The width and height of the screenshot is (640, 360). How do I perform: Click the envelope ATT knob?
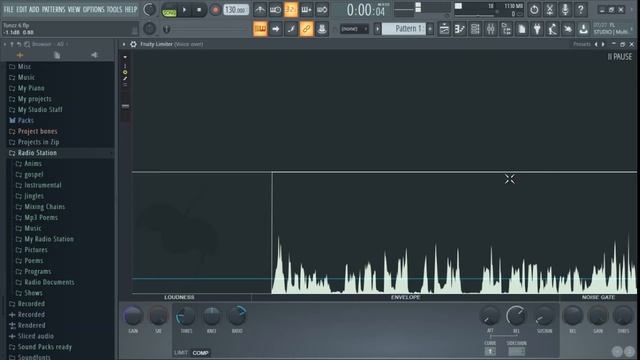coord(490,316)
